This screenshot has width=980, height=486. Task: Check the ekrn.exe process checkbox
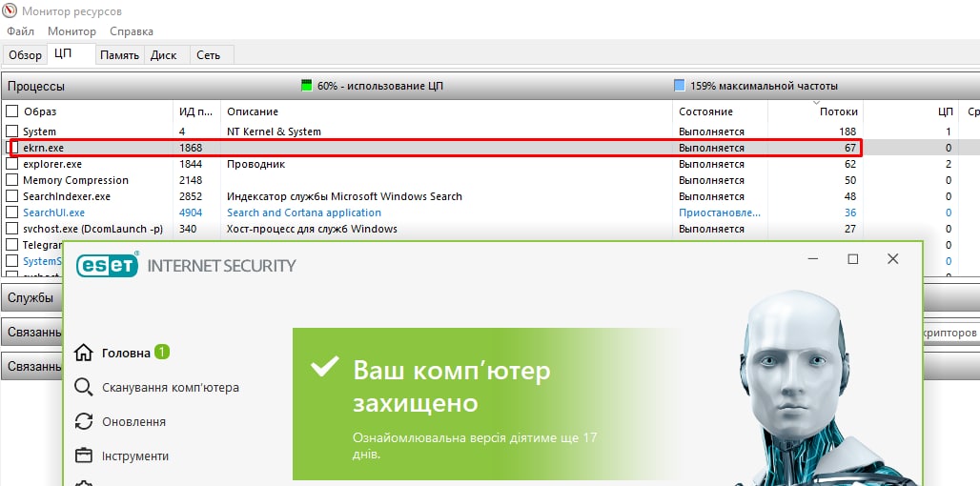coord(11,148)
